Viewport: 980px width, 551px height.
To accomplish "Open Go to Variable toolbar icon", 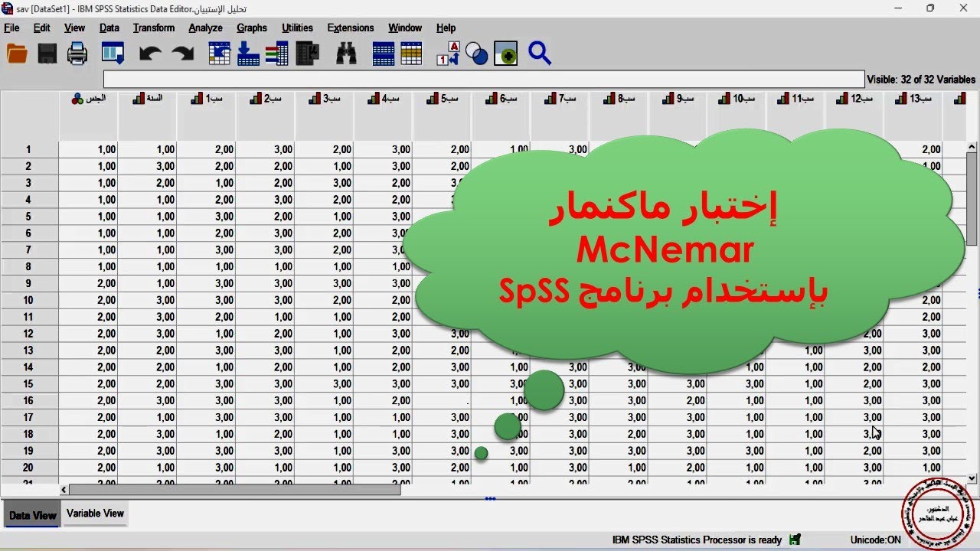I will (x=248, y=54).
